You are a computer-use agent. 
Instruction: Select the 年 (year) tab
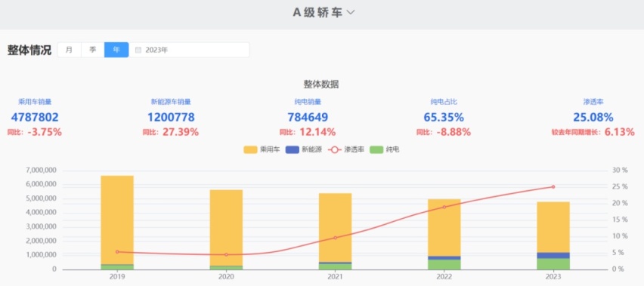[x=116, y=50]
